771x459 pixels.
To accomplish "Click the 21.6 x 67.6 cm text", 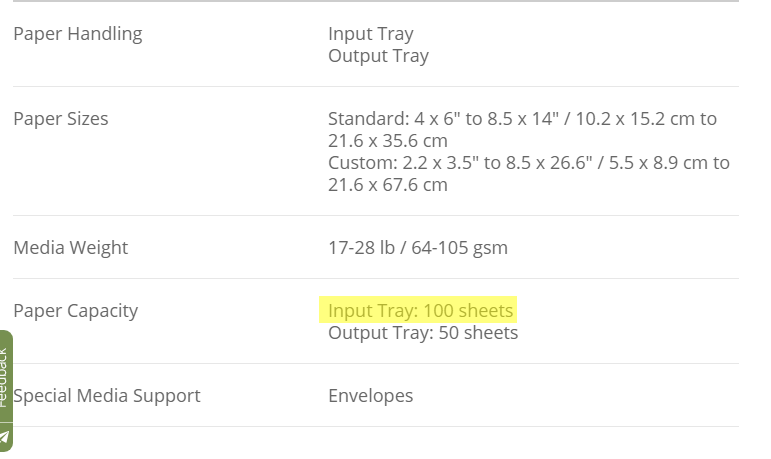I will [x=388, y=185].
